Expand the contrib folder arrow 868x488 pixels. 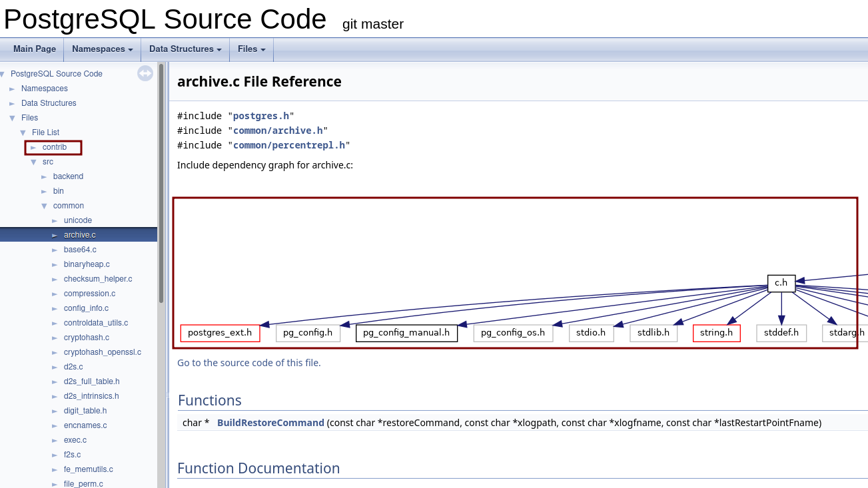pyautogui.click(x=33, y=147)
